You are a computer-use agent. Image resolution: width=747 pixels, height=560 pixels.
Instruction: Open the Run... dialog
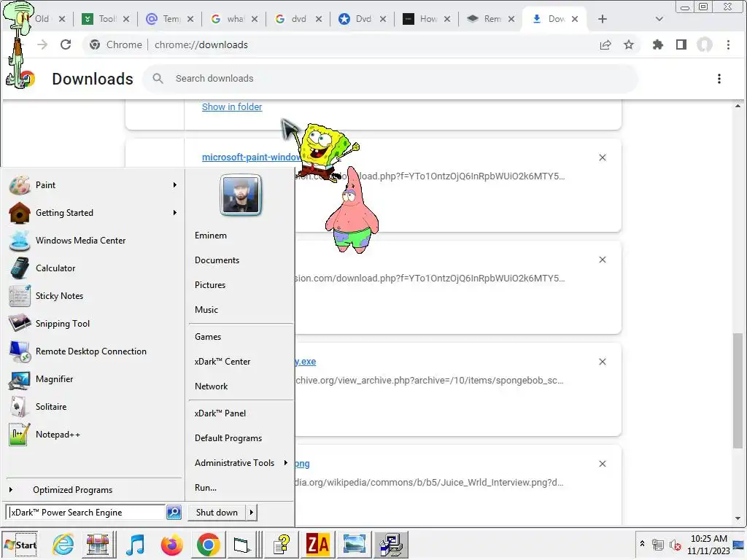pos(205,488)
